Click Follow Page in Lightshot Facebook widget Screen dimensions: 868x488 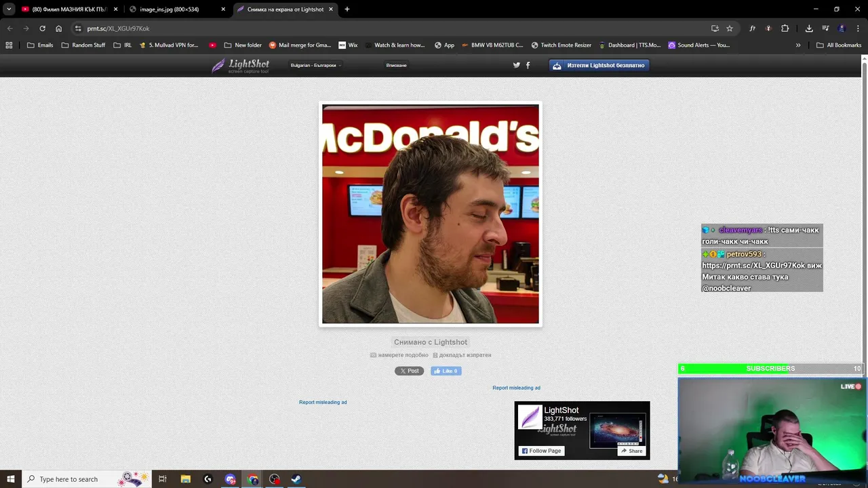pos(541,451)
